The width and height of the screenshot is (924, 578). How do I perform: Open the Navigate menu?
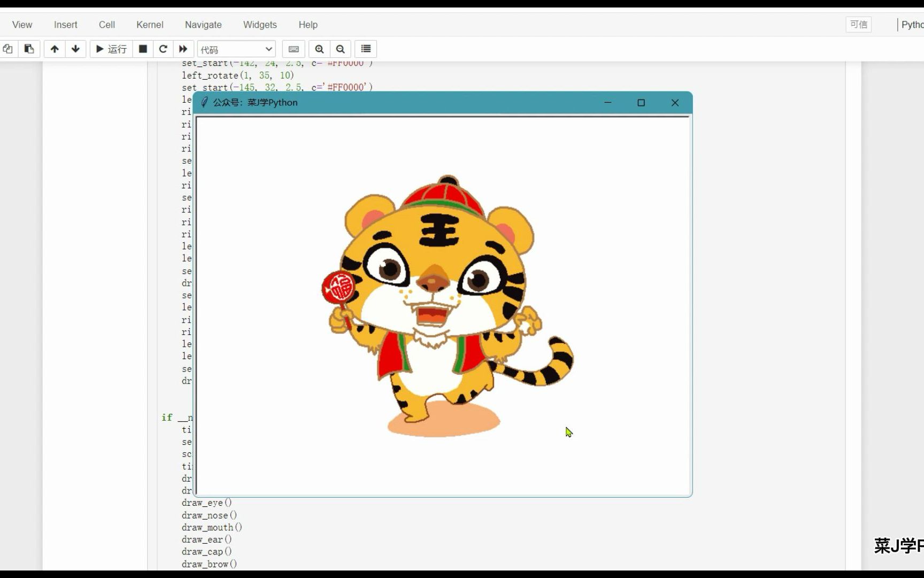[x=203, y=25]
